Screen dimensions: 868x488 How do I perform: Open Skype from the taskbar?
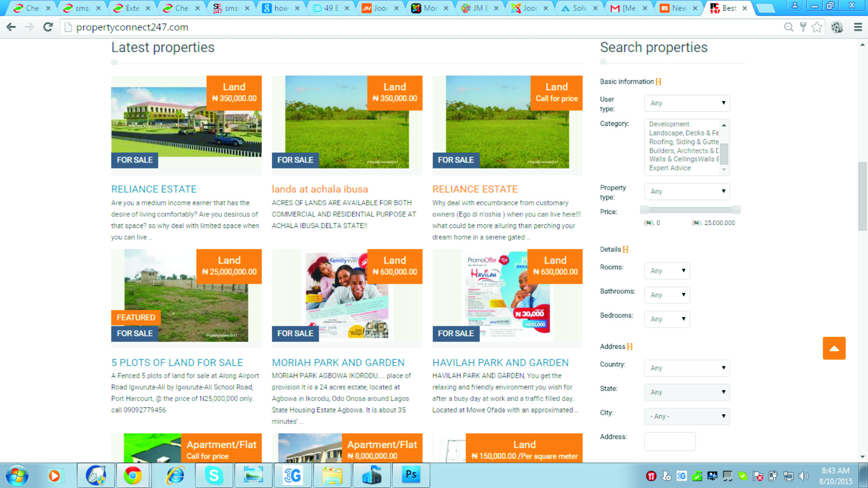(214, 475)
